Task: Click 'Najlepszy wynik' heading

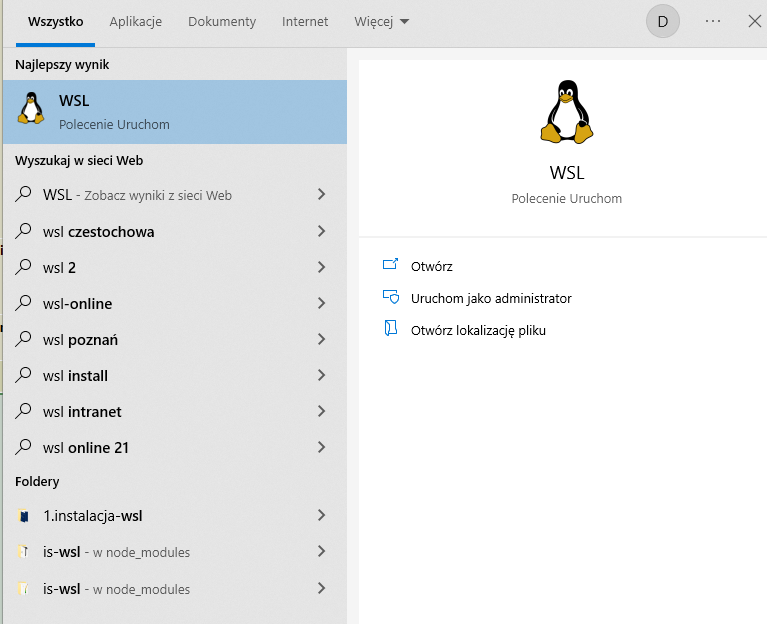Action: pyautogui.click(x=62, y=65)
